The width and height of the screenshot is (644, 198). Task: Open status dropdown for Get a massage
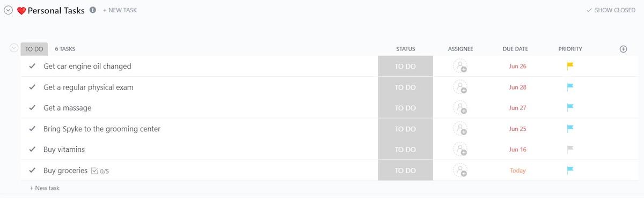(x=405, y=108)
